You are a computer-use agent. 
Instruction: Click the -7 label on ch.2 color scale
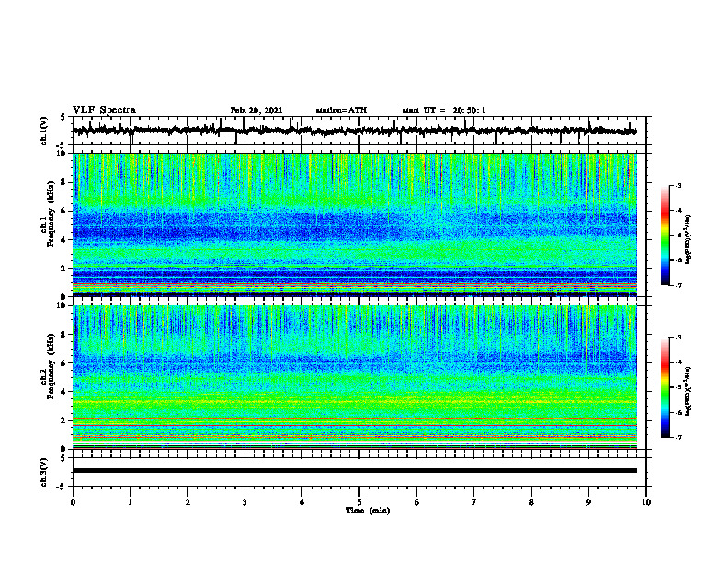tap(678, 437)
